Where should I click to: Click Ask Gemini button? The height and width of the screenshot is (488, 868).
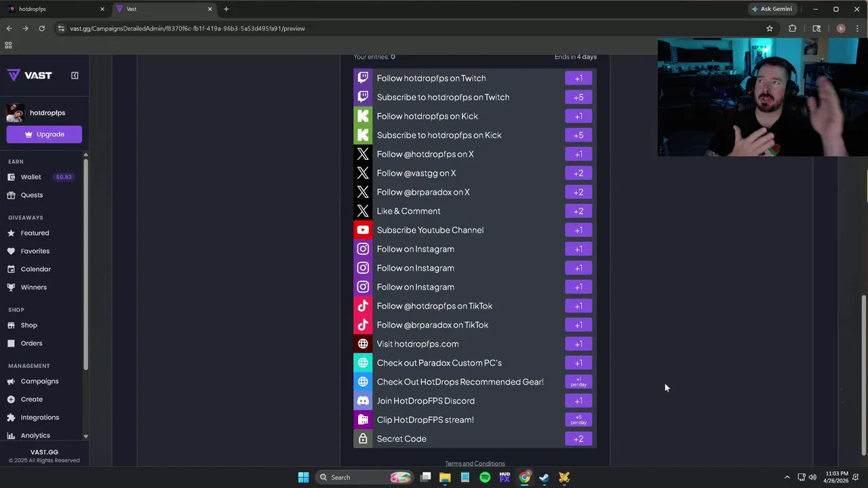point(772,9)
